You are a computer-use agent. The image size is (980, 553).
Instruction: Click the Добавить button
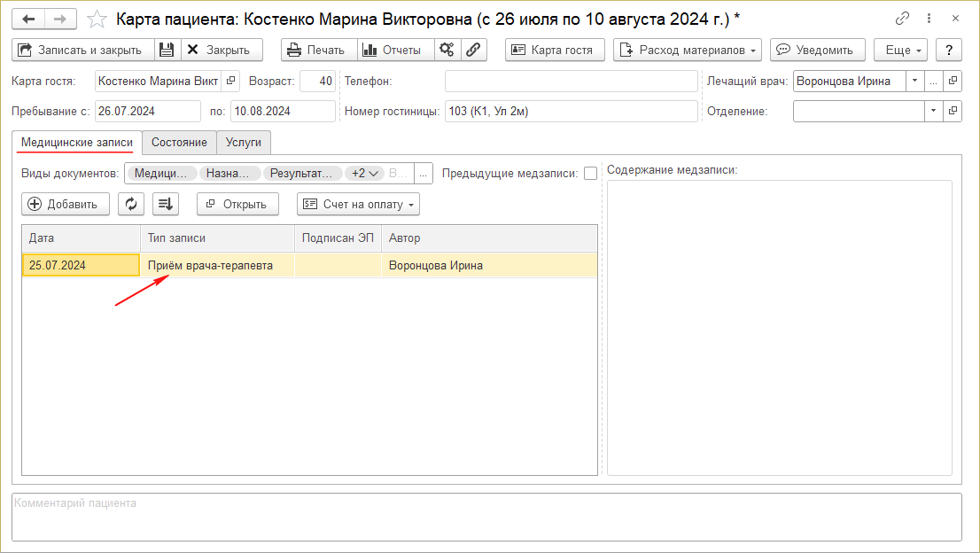65,204
